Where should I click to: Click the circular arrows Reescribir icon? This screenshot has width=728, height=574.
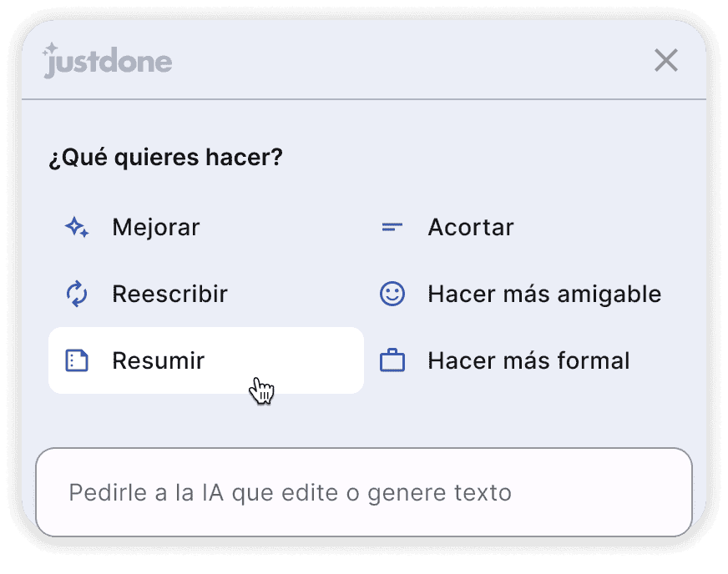[77, 294]
